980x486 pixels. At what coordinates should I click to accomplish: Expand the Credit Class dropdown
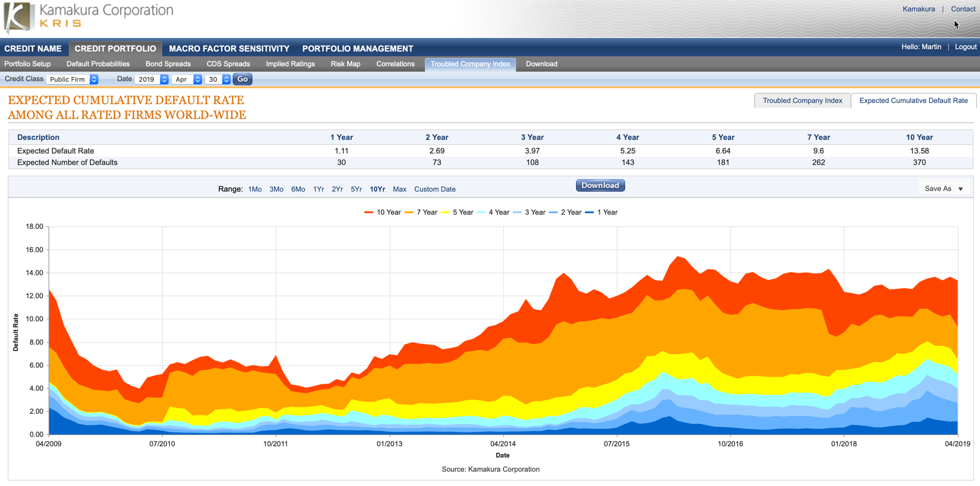click(72, 79)
